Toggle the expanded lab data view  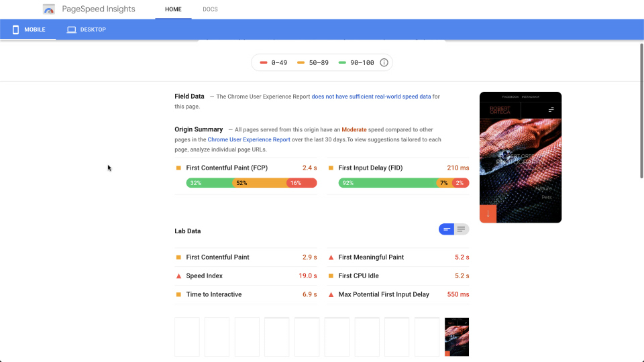coord(462,229)
